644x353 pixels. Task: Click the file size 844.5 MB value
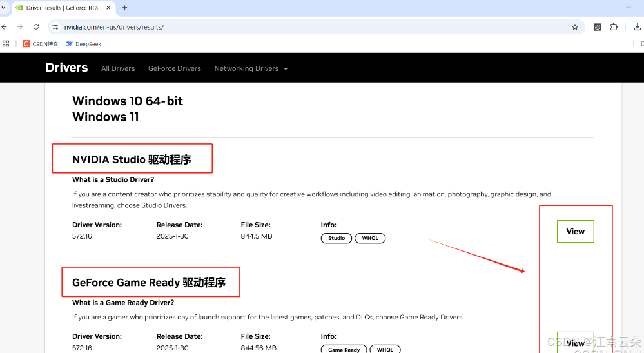[x=257, y=236]
